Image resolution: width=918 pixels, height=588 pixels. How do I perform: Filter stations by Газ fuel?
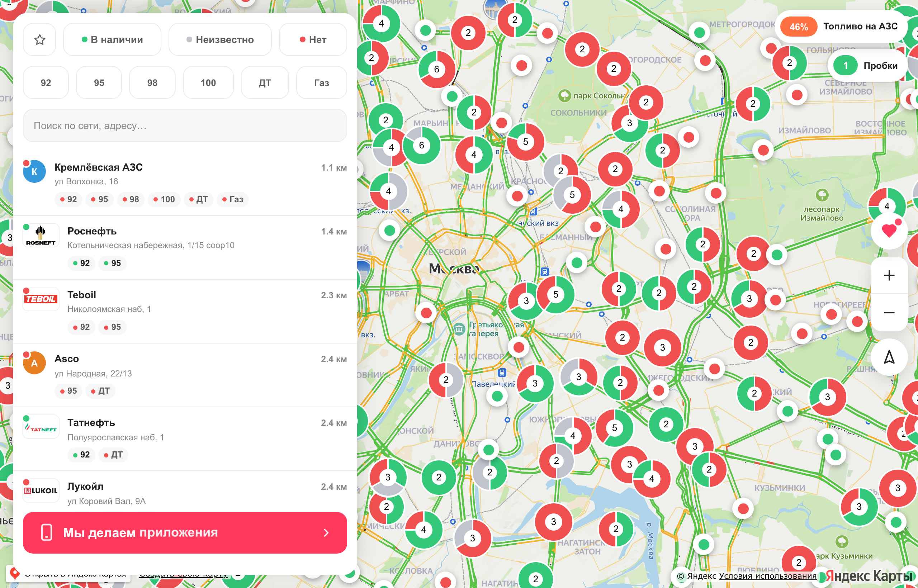[322, 82]
